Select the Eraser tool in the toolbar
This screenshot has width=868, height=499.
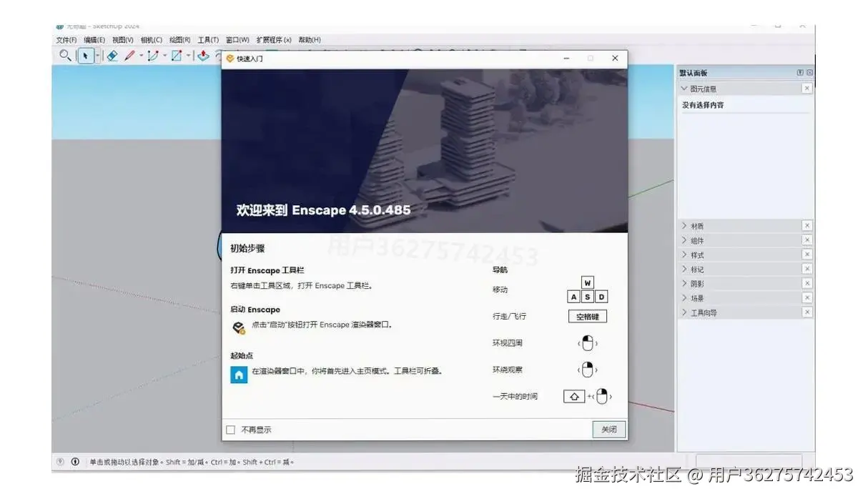(112, 56)
